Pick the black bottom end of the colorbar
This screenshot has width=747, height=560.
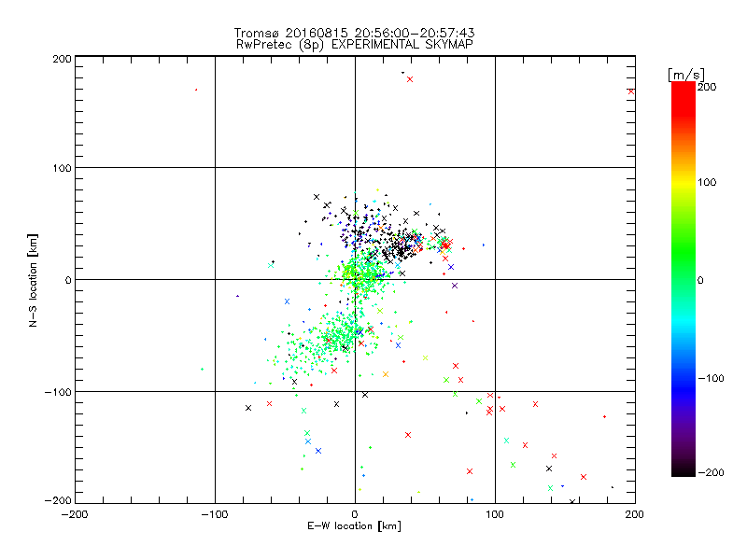click(684, 469)
